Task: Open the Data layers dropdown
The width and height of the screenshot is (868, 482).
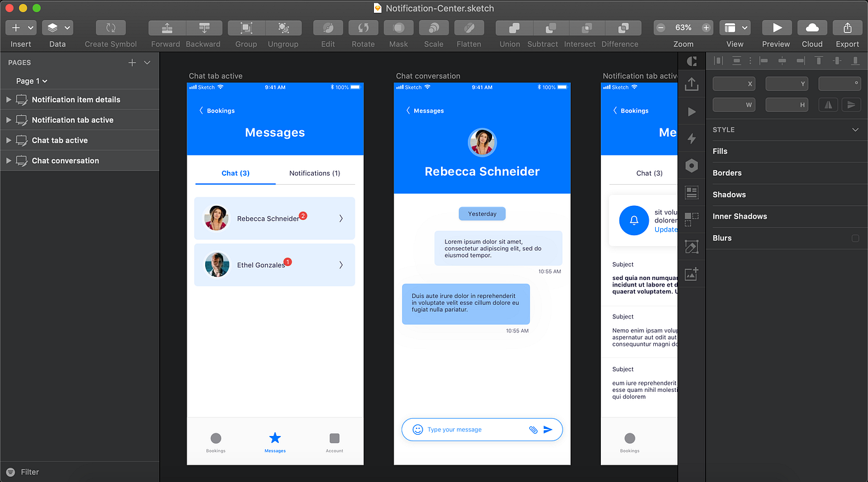Action: point(58,27)
